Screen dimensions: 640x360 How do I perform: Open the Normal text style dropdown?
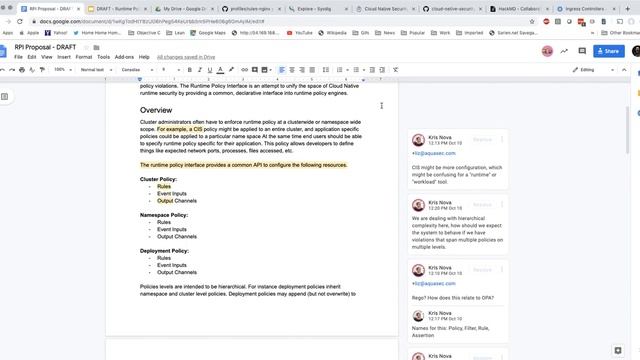point(96,70)
